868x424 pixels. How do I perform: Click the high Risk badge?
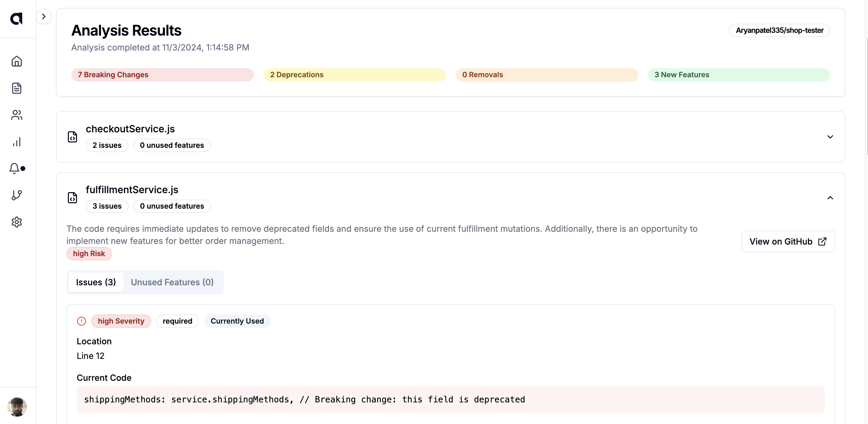click(x=89, y=254)
